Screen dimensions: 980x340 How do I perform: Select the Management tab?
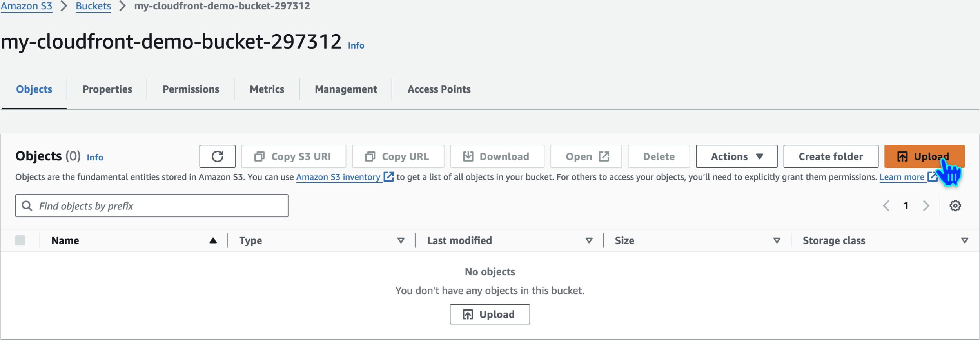tap(346, 89)
